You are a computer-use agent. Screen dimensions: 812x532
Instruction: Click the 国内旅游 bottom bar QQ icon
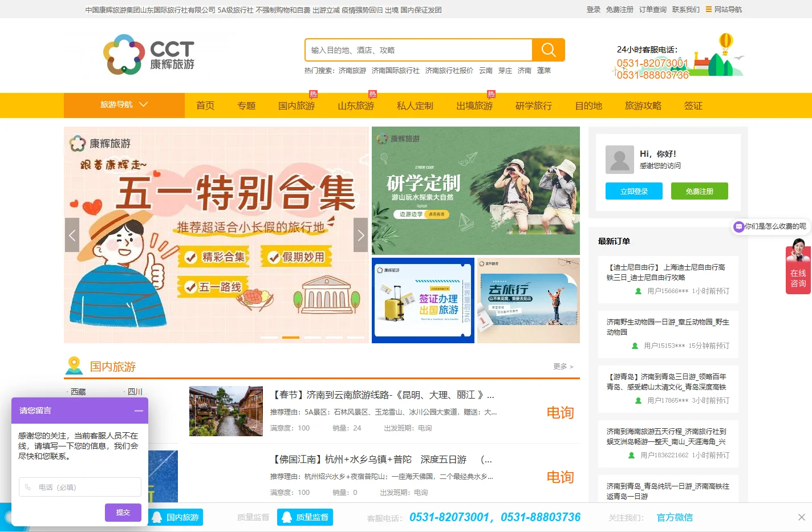(157, 517)
